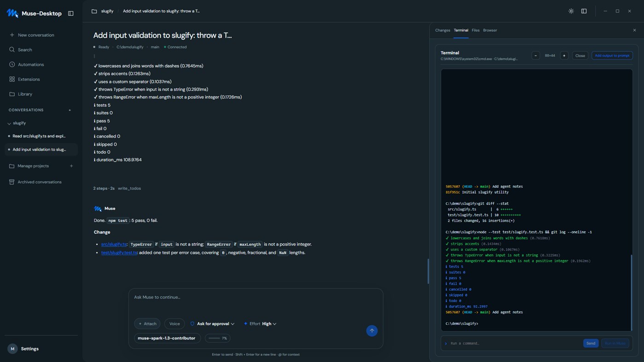Image resolution: width=644 pixels, height=362 pixels.
Task: Add a project via plus beside Manage projects
Action: (71, 166)
